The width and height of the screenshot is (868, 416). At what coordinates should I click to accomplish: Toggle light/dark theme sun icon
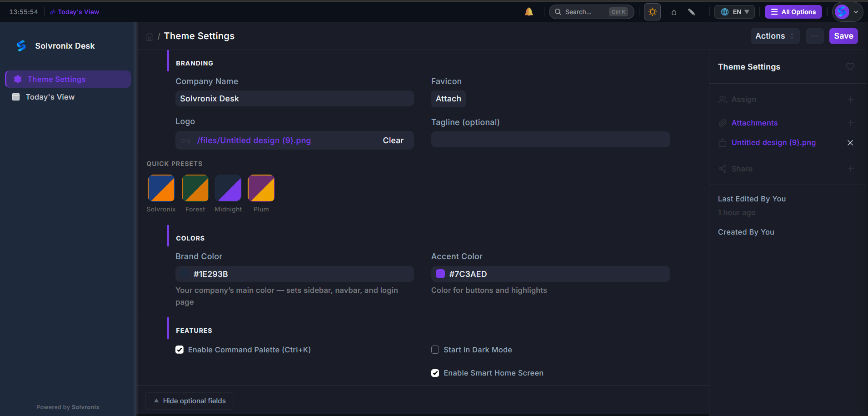[x=653, y=12]
